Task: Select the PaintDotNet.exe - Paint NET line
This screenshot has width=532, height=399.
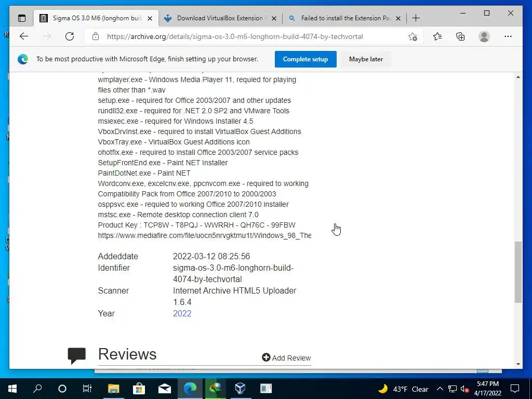Action: tap(144, 173)
